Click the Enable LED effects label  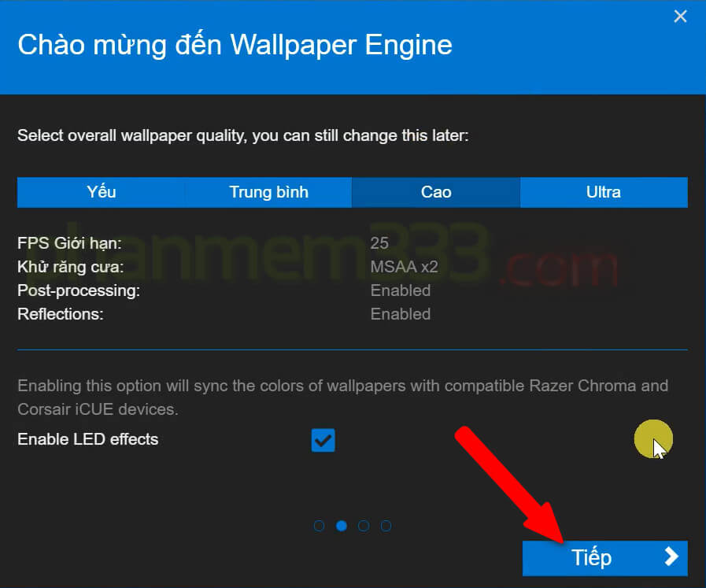(88, 439)
